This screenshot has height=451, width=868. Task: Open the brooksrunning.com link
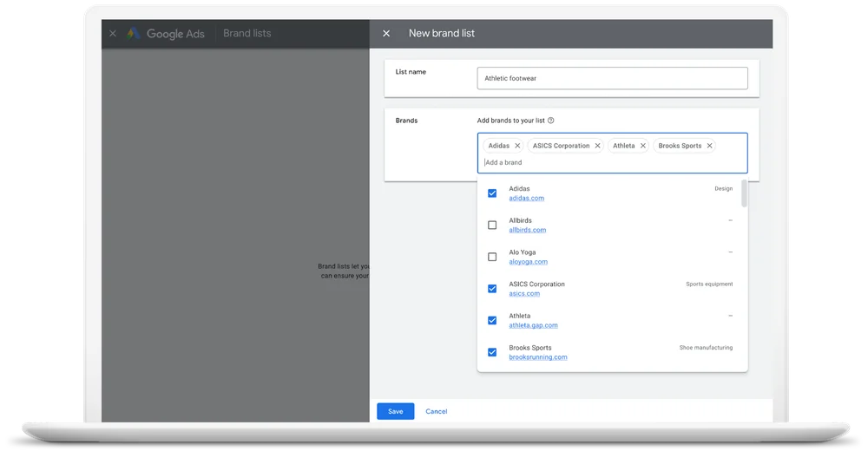pyautogui.click(x=538, y=357)
